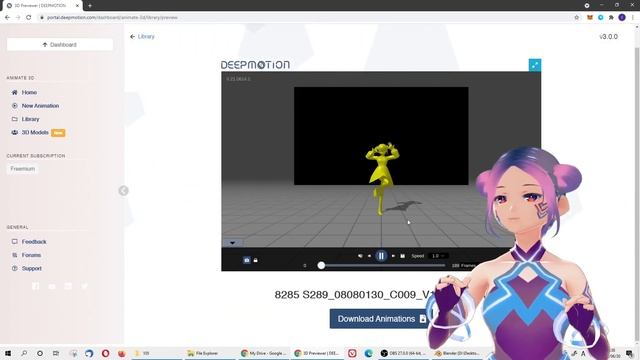640x360 pixels.
Task: Click Download Animations button
Action: (x=381, y=319)
